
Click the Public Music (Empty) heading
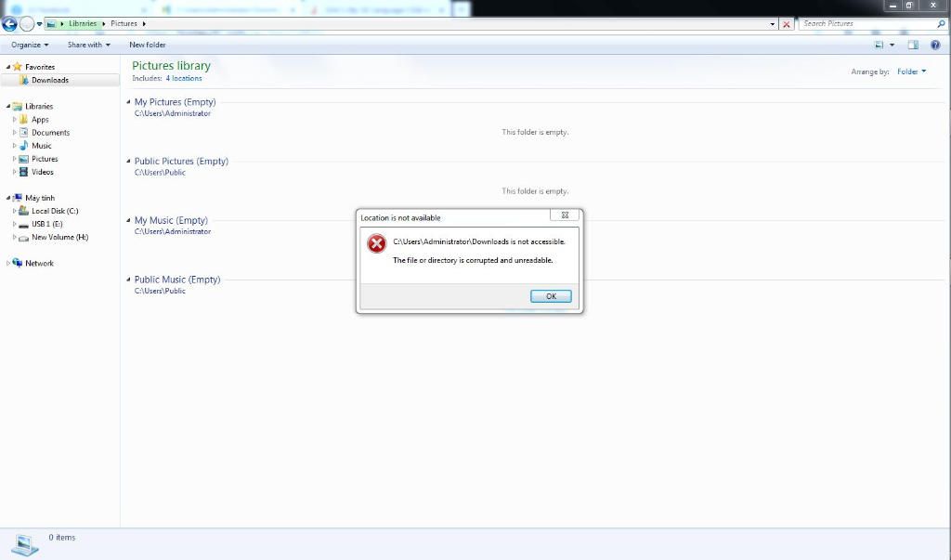(177, 280)
